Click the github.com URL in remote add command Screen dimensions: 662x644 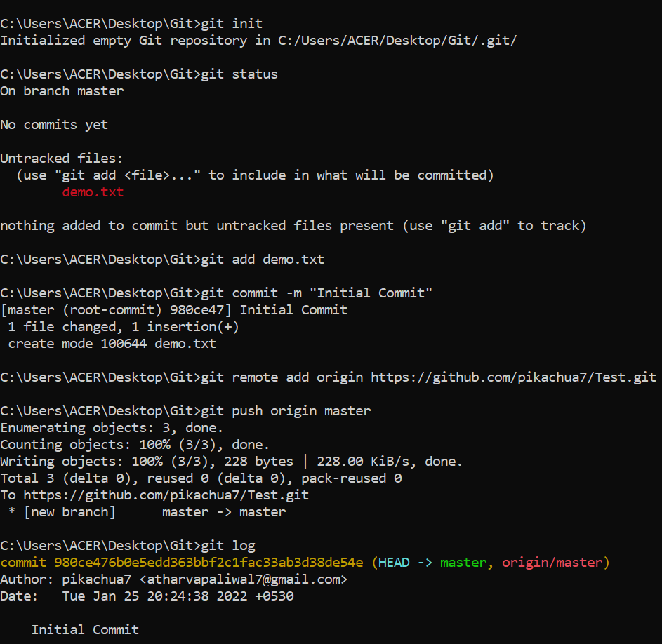[x=513, y=377]
